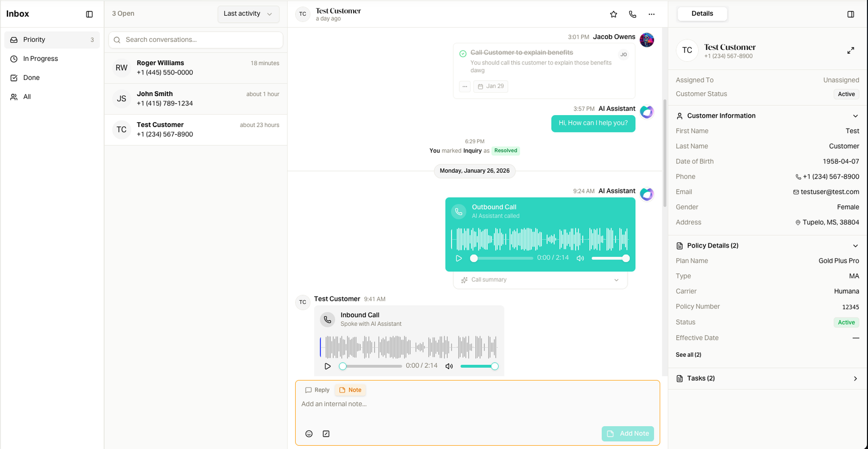868x449 pixels.
Task: Open John Smith conversation
Action: (x=196, y=99)
